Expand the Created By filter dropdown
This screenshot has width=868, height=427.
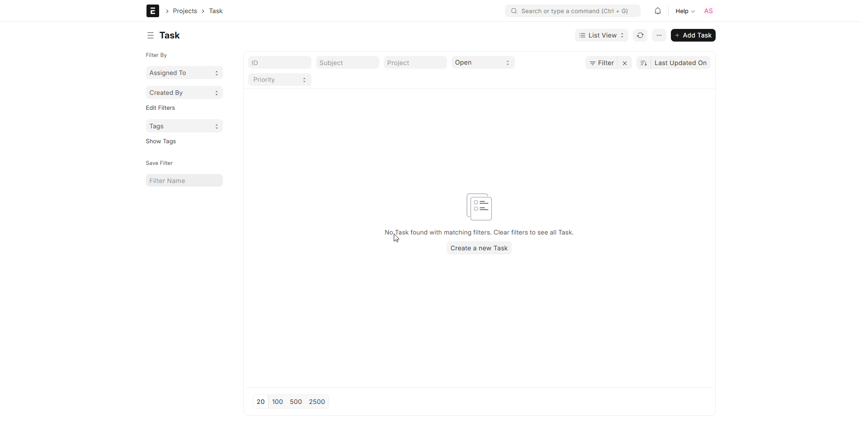tap(184, 93)
